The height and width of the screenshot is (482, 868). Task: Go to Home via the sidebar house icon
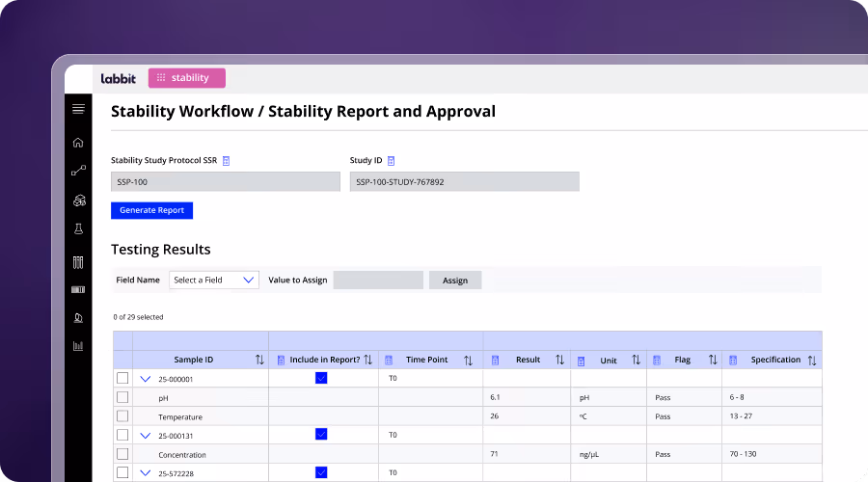tap(78, 143)
